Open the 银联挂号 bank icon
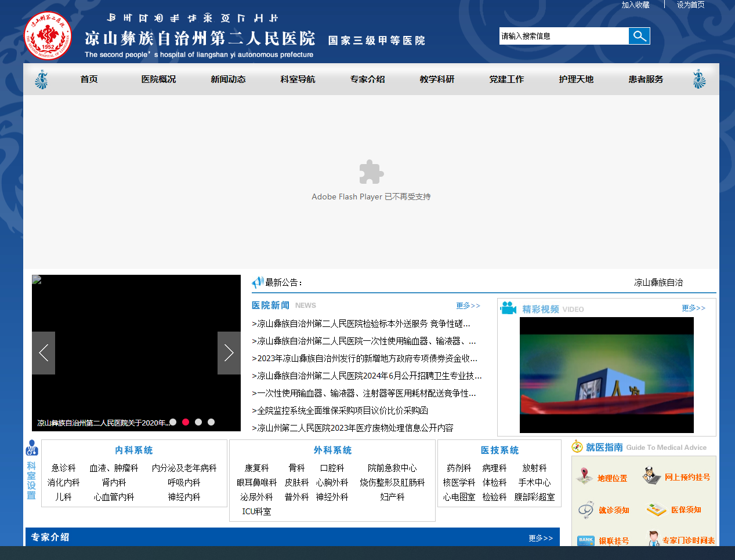 tap(586, 540)
